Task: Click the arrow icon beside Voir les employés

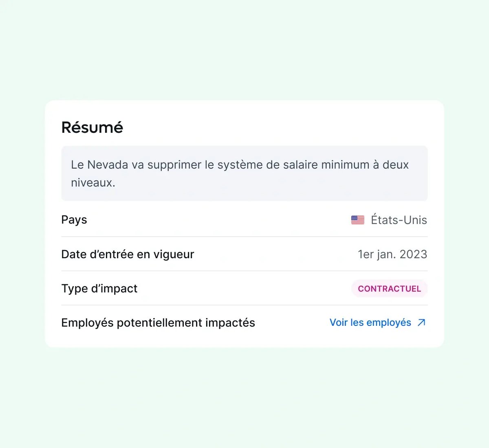Action: [421, 323]
